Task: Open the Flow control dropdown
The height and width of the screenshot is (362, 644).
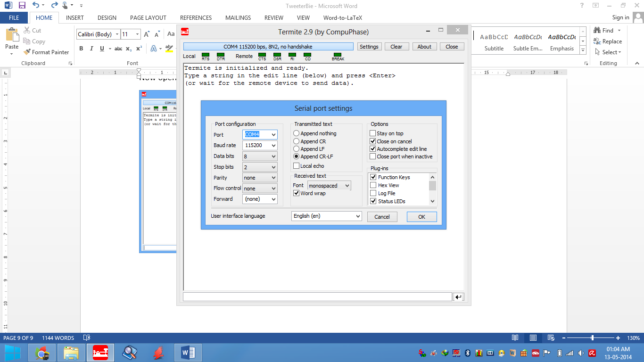Action: pyautogui.click(x=260, y=188)
